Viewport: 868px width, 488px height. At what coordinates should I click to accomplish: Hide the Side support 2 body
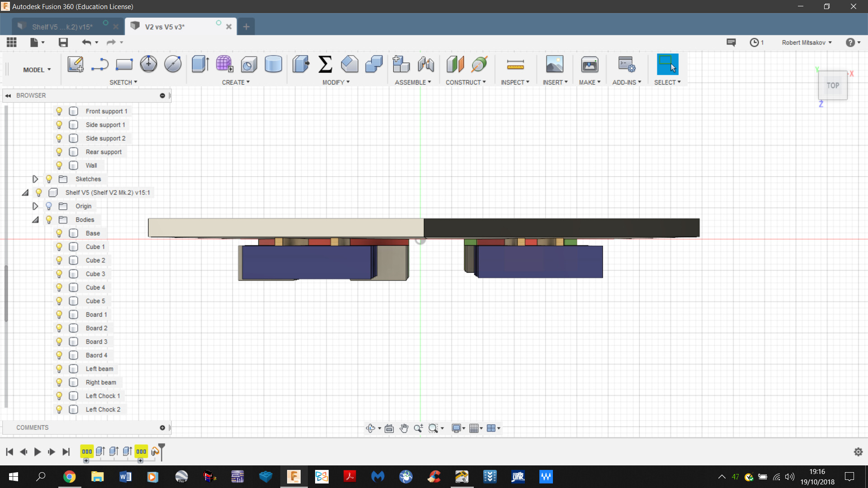pos(59,138)
